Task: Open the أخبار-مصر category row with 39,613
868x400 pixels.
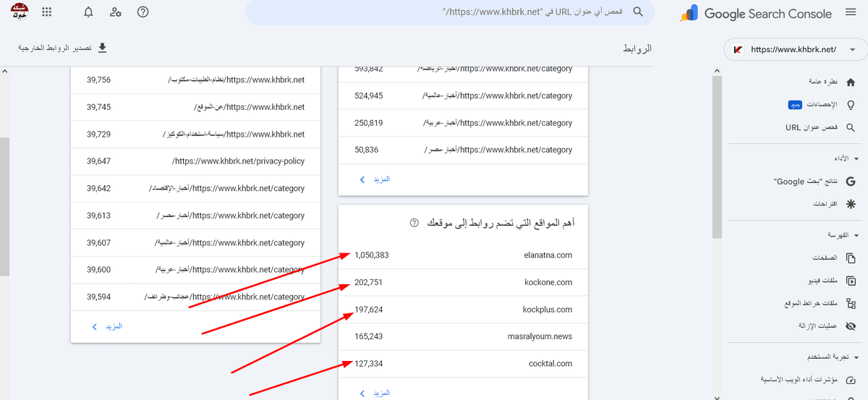Action: point(195,216)
